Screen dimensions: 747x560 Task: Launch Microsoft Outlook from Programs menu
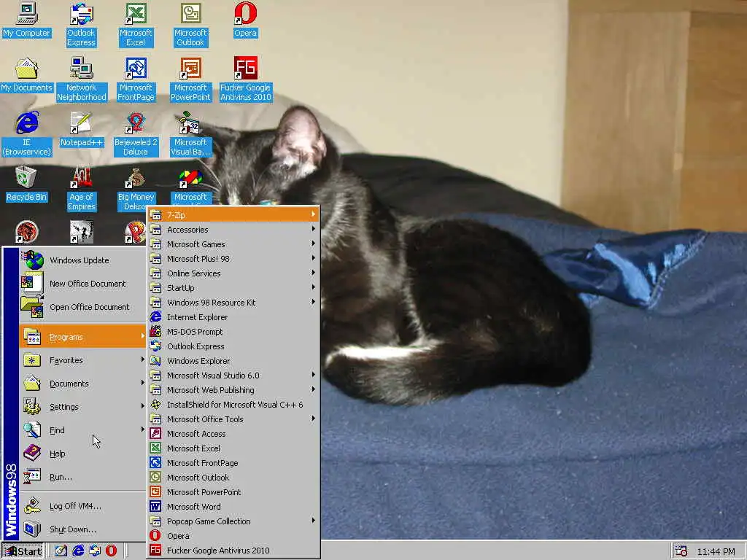coord(233,478)
